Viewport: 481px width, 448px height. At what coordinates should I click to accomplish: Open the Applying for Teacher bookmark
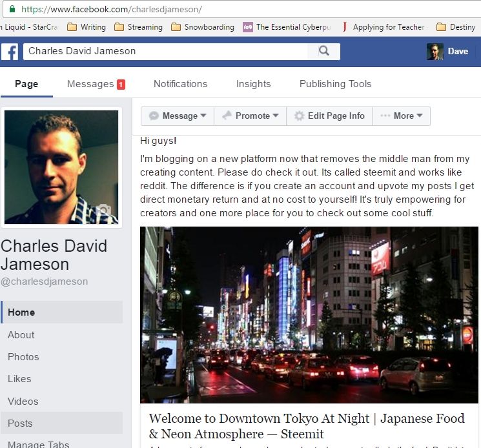(x=383, y=27)
